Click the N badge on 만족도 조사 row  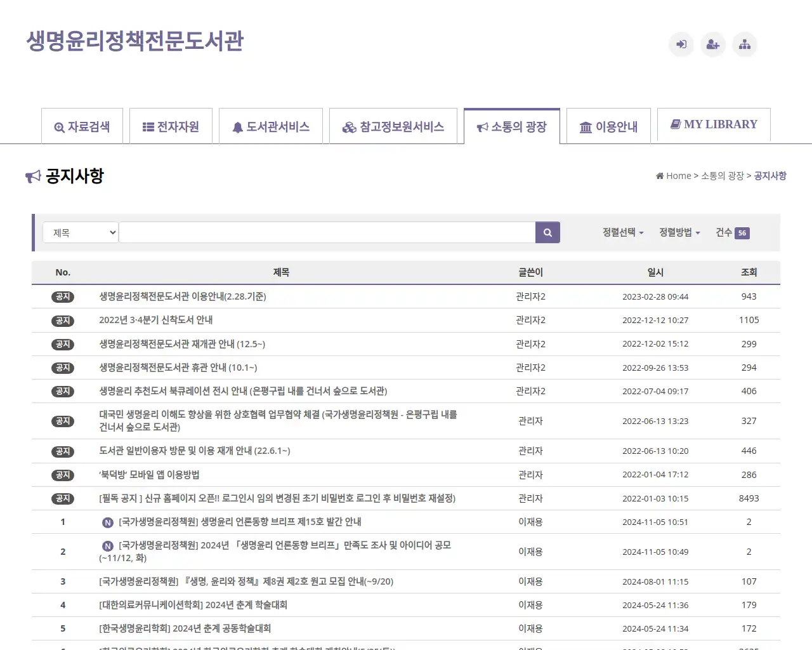108,546
